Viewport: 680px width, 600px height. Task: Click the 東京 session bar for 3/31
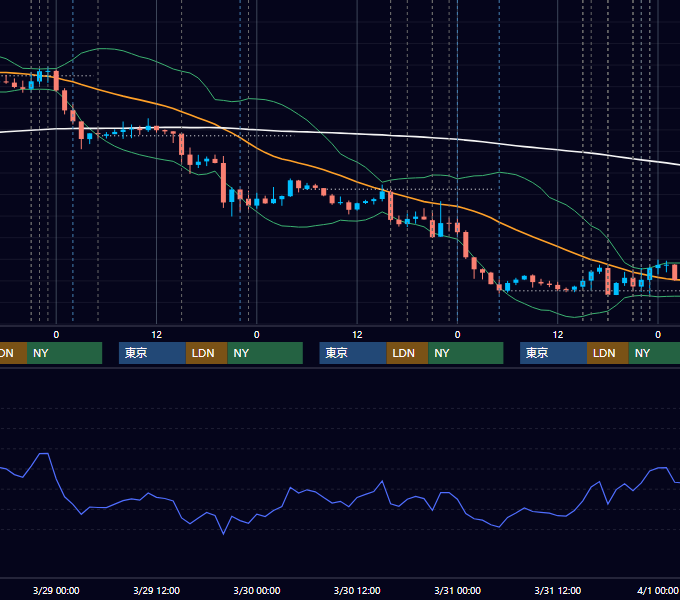click(x=553, y=353)
